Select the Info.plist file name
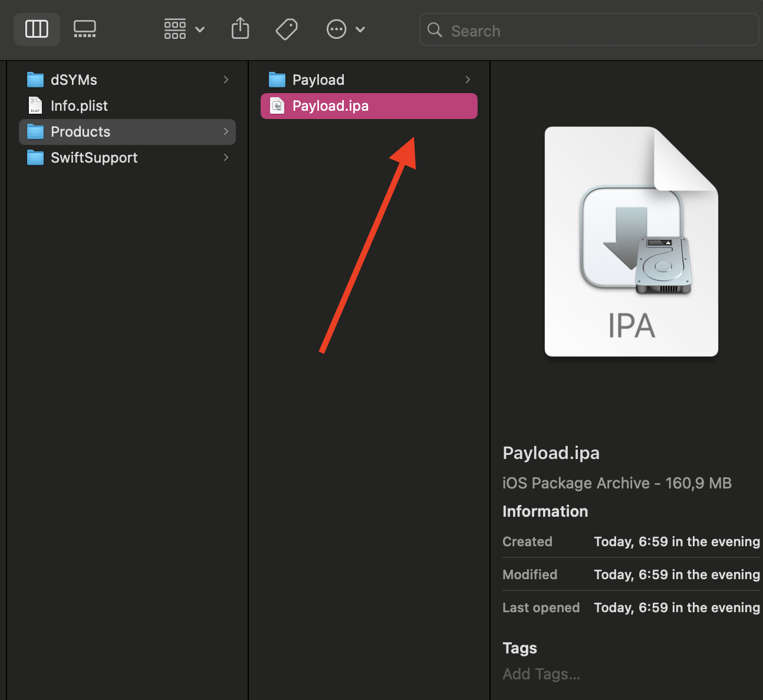763x700 pixels. coord(79,105)
